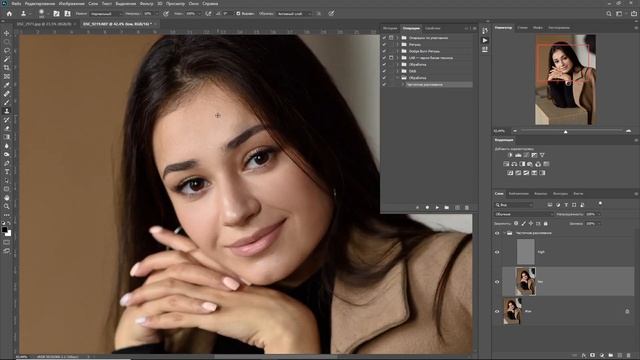640x360 pixels.
Task: Hide the Фон background layer
Action: (497, 311)
